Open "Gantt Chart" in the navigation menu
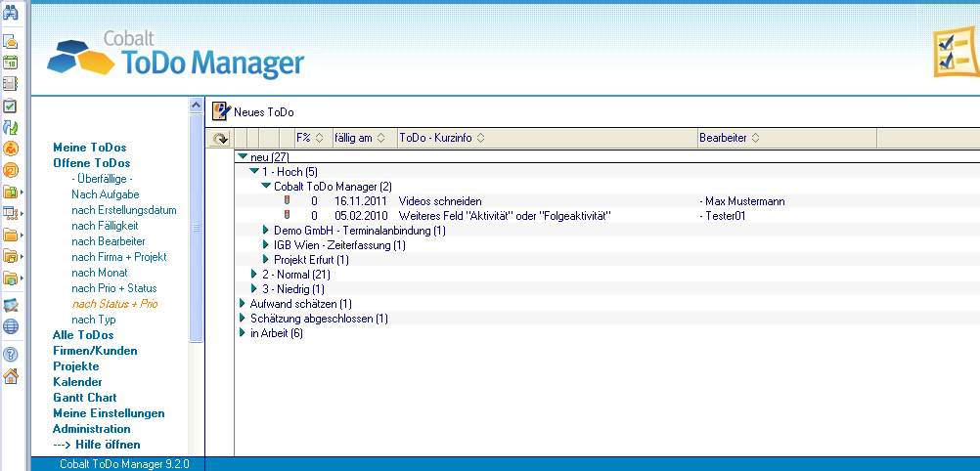This screenshot has width=980, height=471. click(84, 398)
